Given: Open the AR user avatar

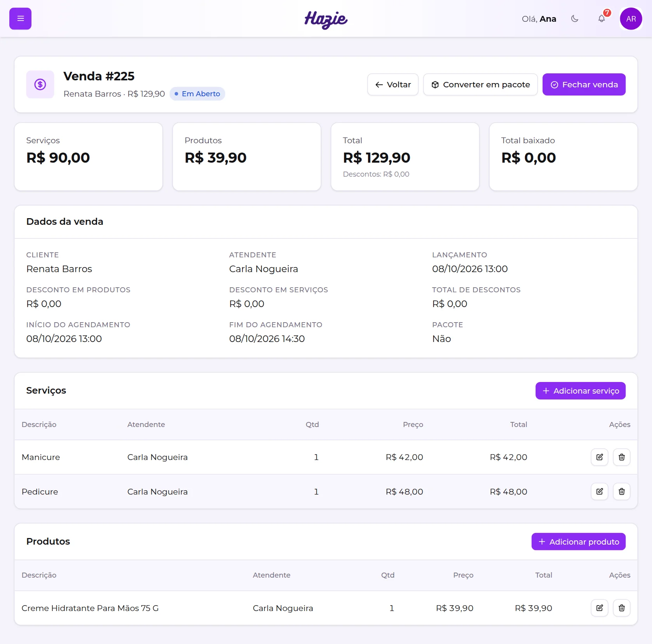Looking at the screenshot, I should coord(631,19).
